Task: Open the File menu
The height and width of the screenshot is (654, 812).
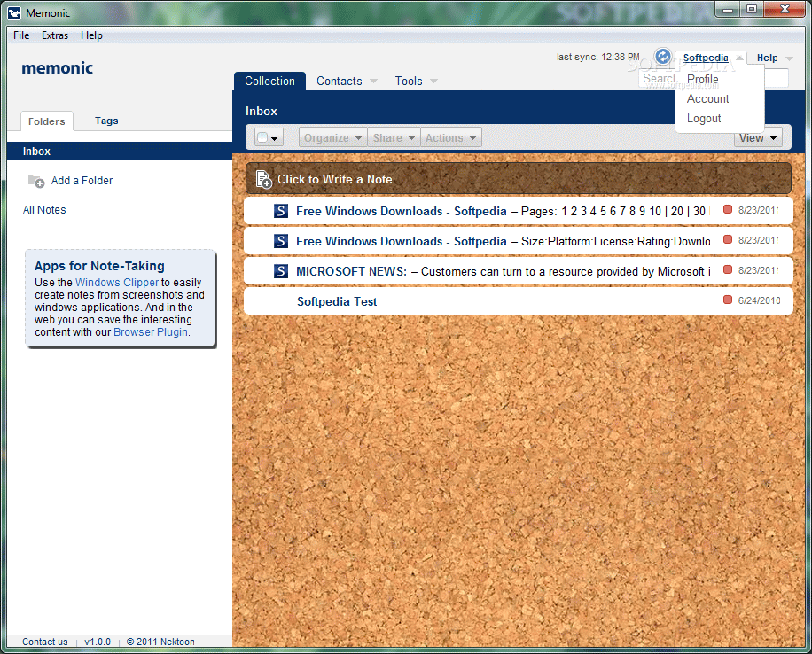Action: [21, 35]
